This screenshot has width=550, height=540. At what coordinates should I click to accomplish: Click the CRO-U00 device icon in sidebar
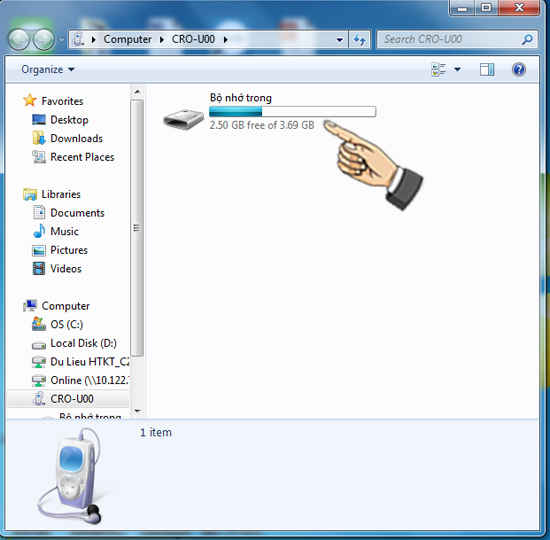[39, 399]
